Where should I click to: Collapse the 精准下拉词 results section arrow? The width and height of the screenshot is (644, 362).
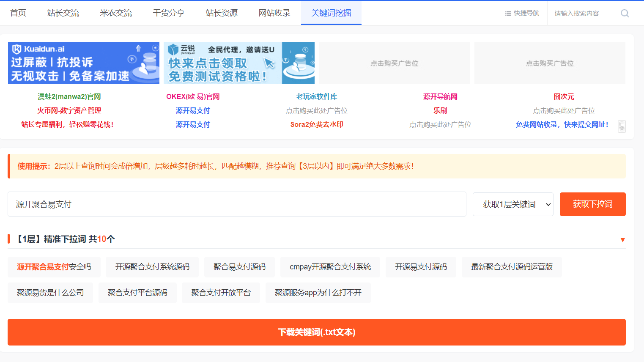pyautogui.click(x=622, y=240)
